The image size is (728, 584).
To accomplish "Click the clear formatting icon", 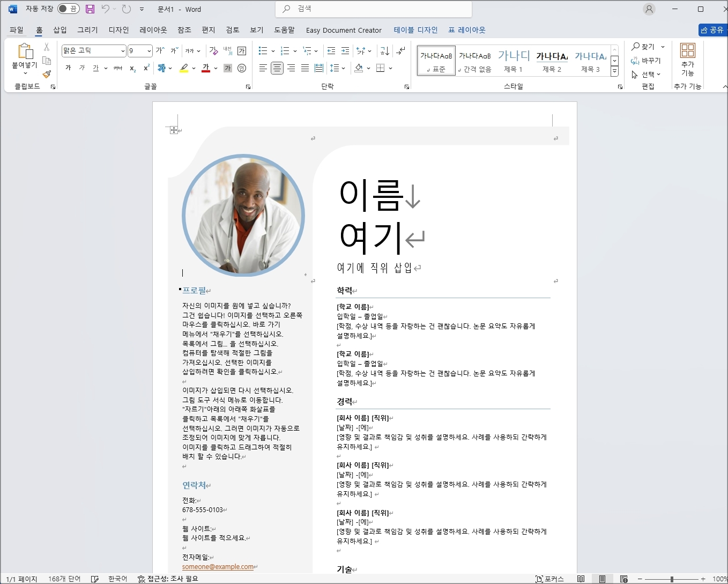I will click(x=213, y=51).
